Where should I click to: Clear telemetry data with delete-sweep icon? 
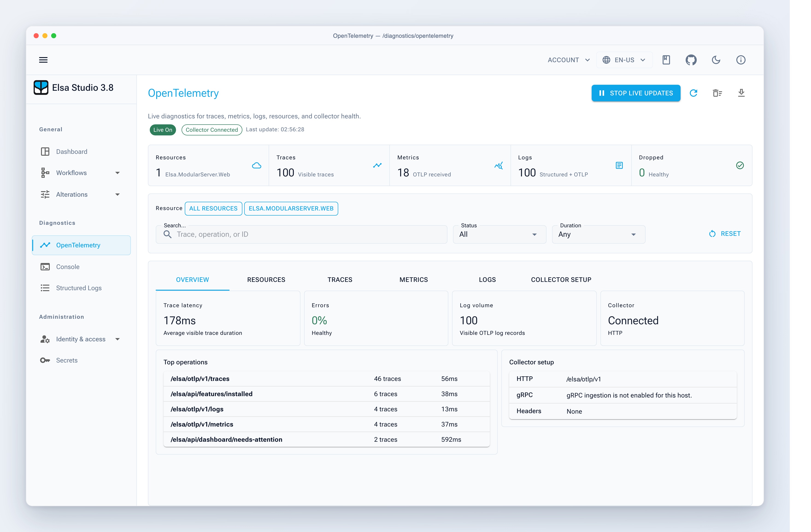click(717, 93)
